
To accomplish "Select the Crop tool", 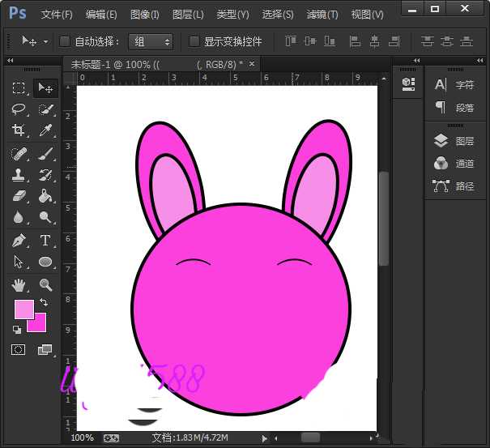I will click(19, 131).
